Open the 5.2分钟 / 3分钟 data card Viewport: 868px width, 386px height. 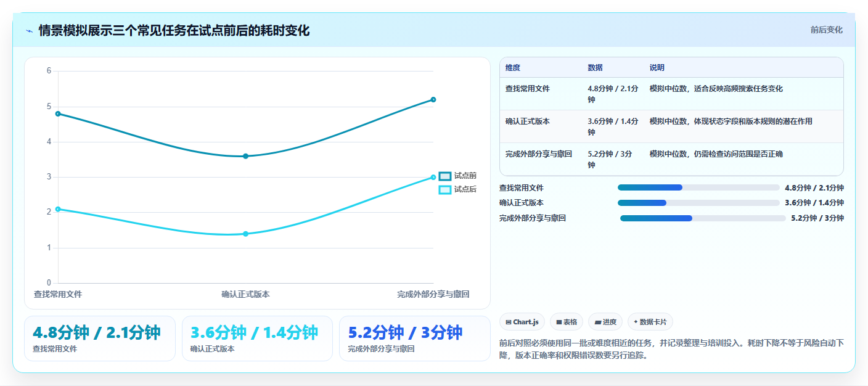[x=415, y=339]
